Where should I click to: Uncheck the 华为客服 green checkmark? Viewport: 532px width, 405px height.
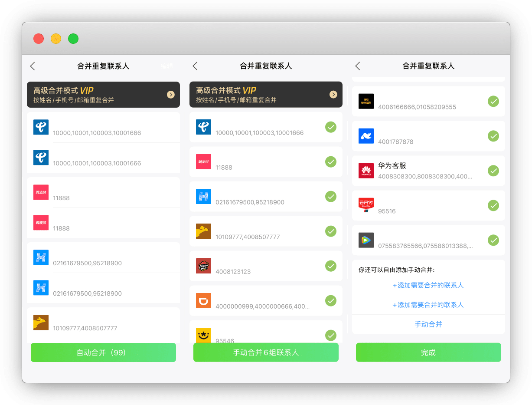pyautogui.click(x=493, y=171)
